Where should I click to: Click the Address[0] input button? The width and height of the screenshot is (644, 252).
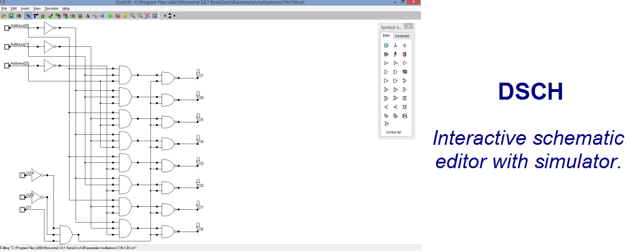pyautogui.click(x=6, y=28)
